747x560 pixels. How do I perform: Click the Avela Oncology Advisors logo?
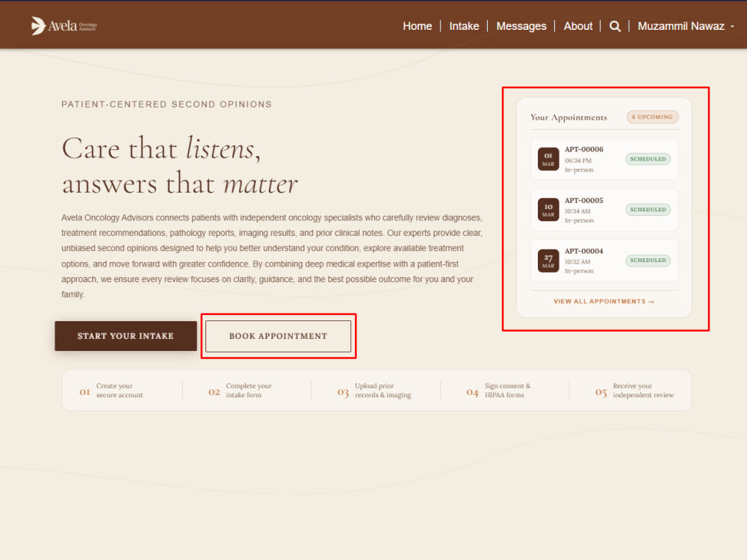click(x=63, y=25)
